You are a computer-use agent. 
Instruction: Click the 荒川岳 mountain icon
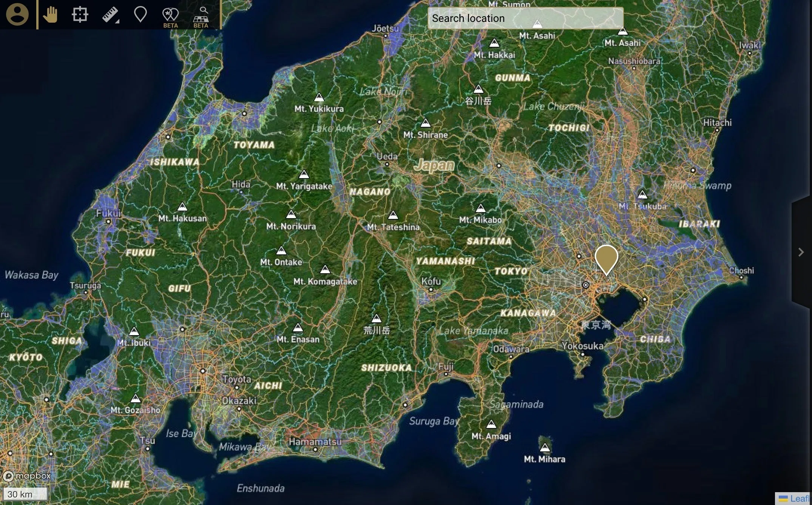[x=377, y=319]
